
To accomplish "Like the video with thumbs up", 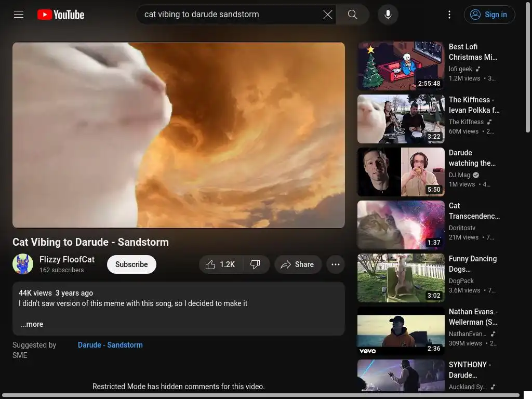I will (x=220, y=264).
